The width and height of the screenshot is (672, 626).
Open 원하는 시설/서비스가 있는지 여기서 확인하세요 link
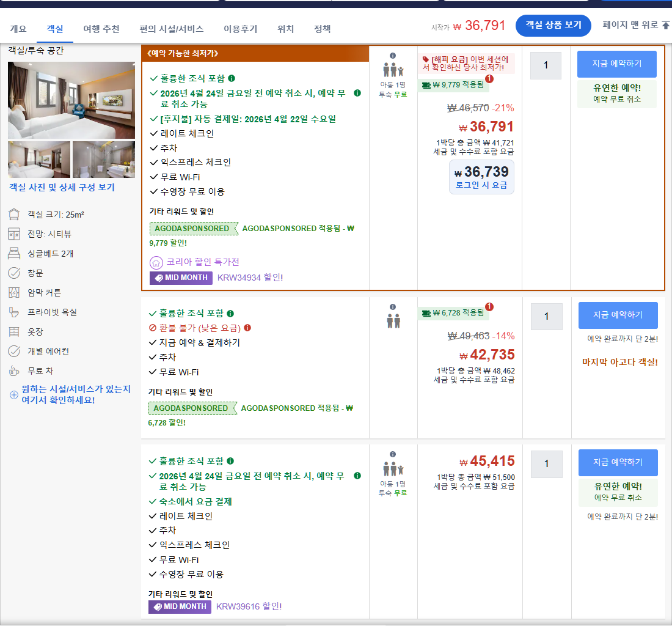coord(76,394)
